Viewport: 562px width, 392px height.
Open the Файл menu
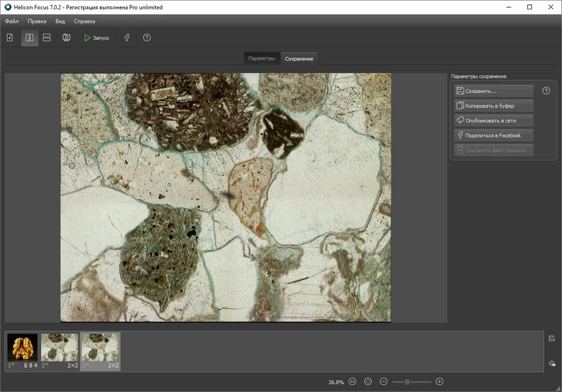click(12, 21)
